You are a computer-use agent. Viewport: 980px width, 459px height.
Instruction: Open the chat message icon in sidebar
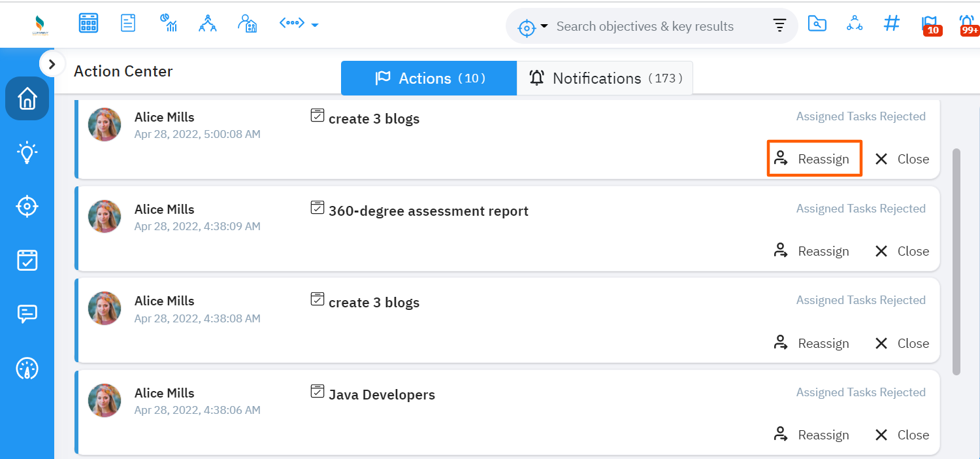27,314
